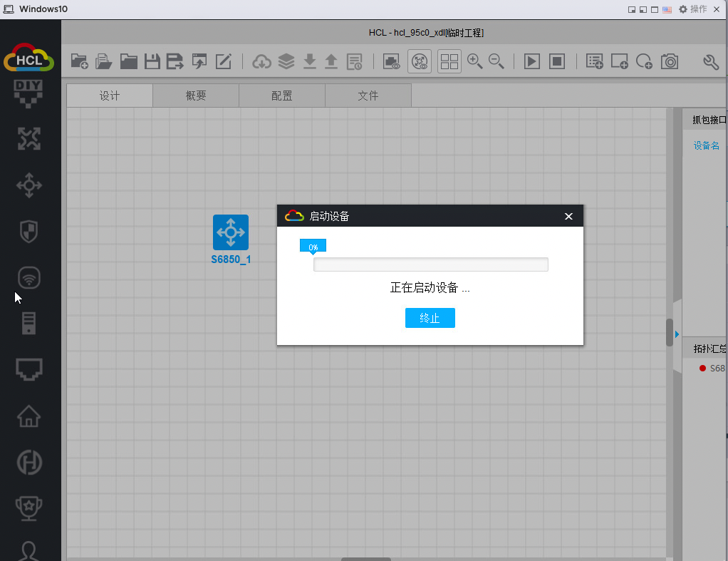Viewport: 728px width, 561px height.
Task: Click the 设备名 column header
Action: click(706, 145)
